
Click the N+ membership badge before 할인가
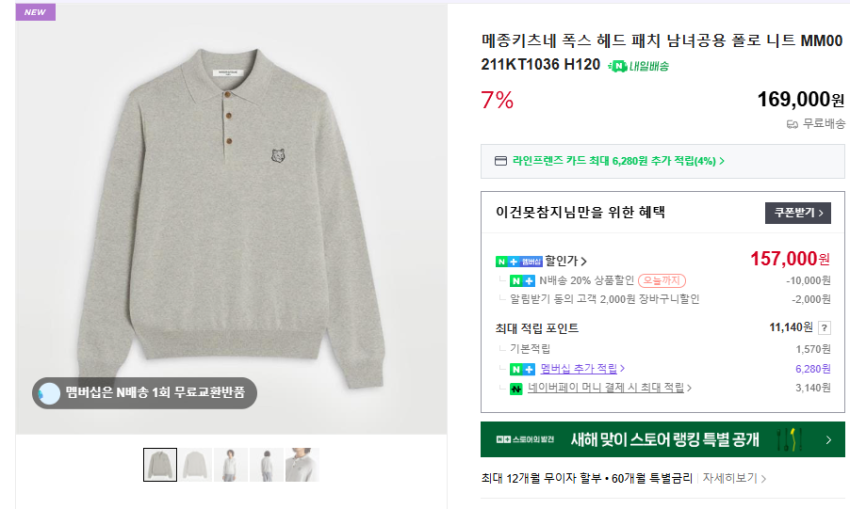(x=518, y=261)
